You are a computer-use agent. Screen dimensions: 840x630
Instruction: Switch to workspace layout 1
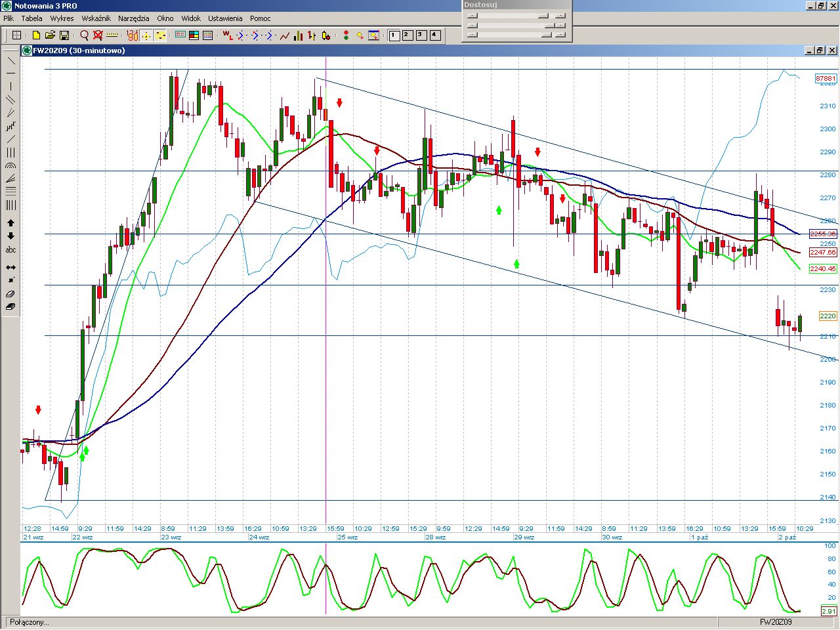point(394,35)
